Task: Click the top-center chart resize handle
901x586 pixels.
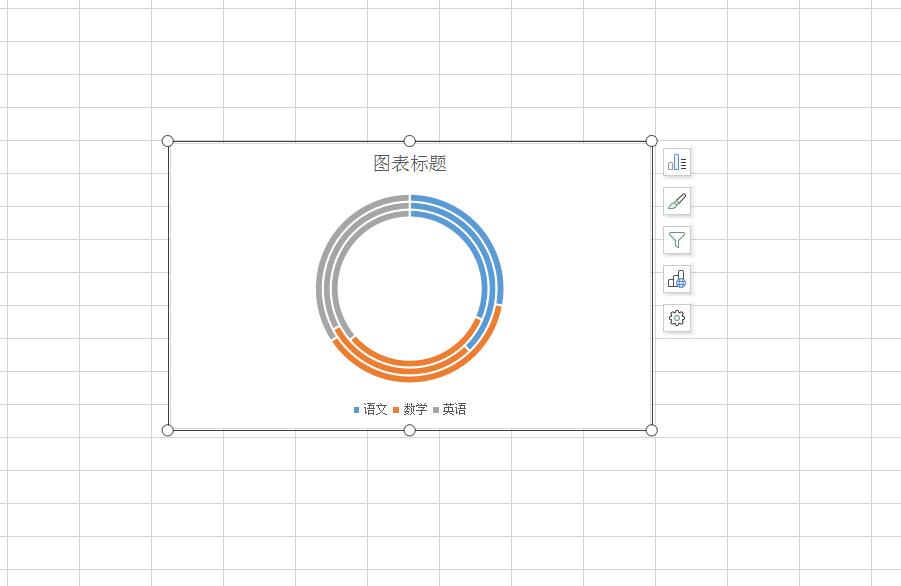Action: (x=408, y=141)
